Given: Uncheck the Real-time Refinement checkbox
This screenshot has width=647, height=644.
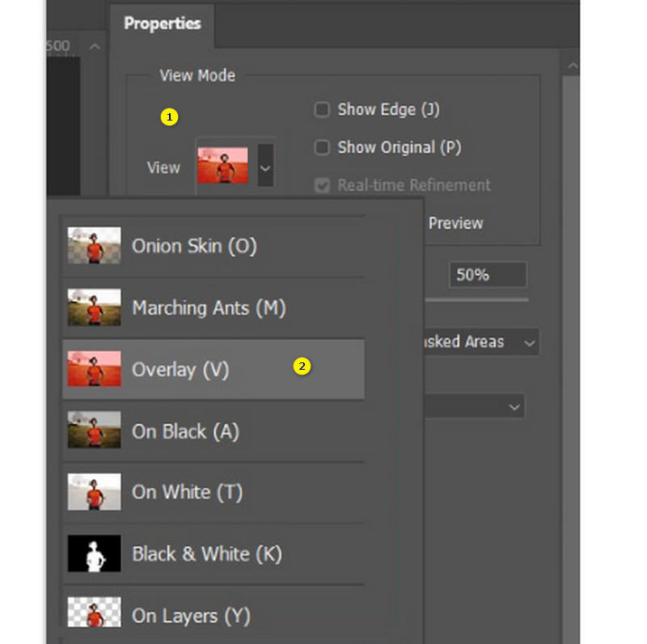Looking at the screenshot, I should pos(322,185).
